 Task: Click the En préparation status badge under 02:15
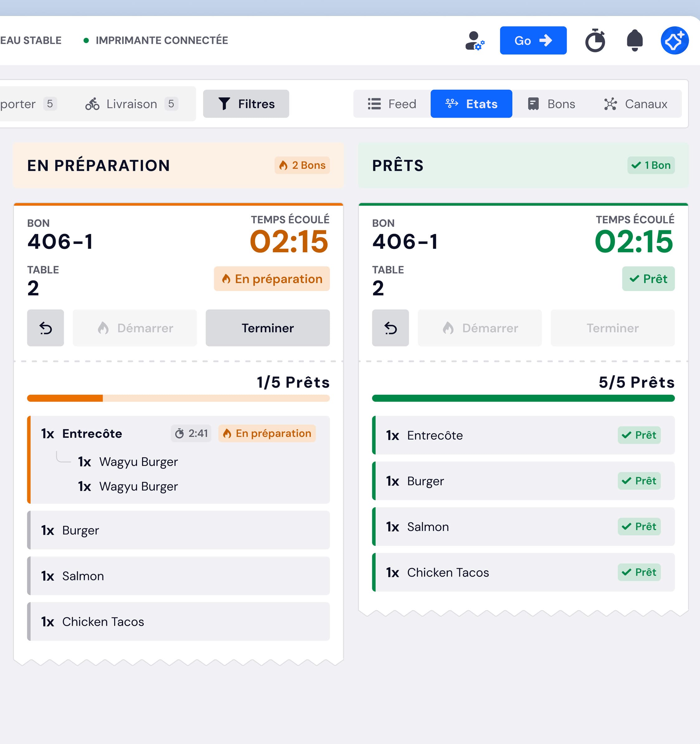pyautogui.click(x=272, y=279)
